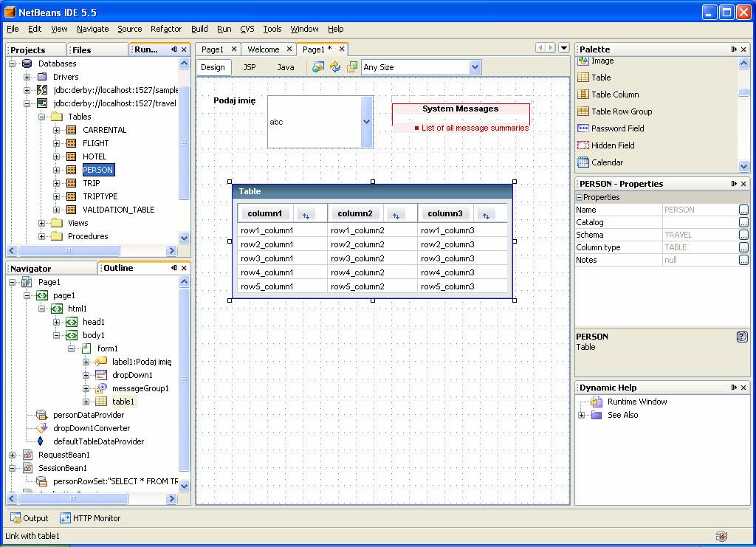Click the Runtime Window help topic icon
The height and width of the screenshot is (547, 756).
pyautogui.click(x=597, y=402)
